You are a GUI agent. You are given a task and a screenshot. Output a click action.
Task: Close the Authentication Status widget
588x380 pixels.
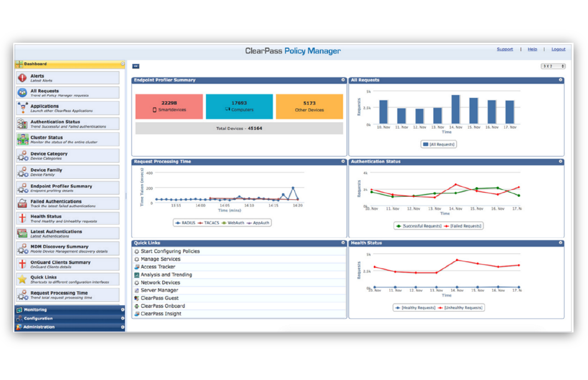coord(561,161)
